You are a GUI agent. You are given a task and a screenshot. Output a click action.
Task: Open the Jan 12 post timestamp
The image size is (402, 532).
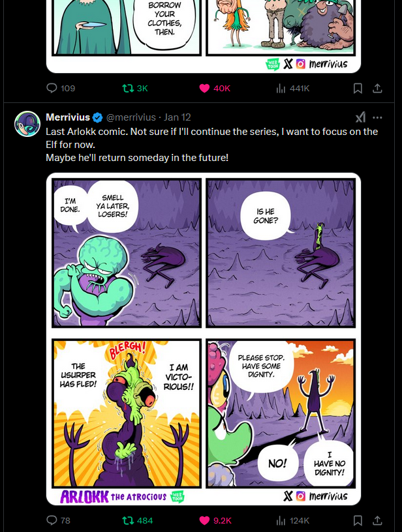[178, 117]
